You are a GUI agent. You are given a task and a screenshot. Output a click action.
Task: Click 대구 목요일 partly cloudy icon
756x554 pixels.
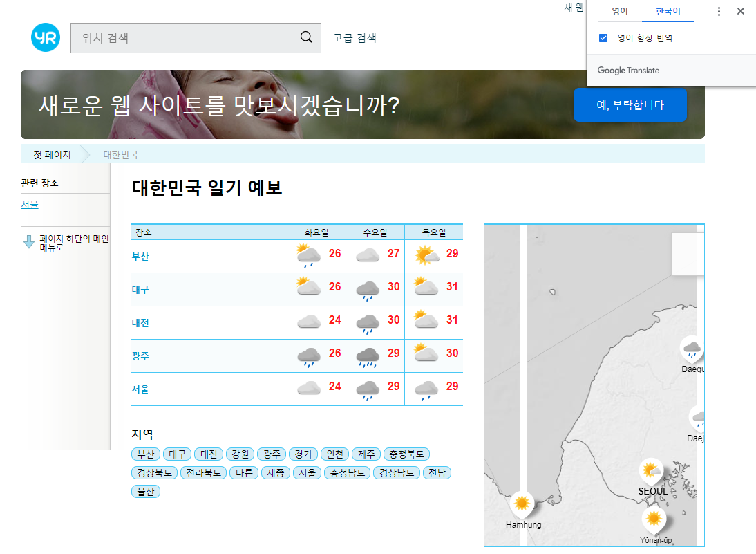point(426,286)
